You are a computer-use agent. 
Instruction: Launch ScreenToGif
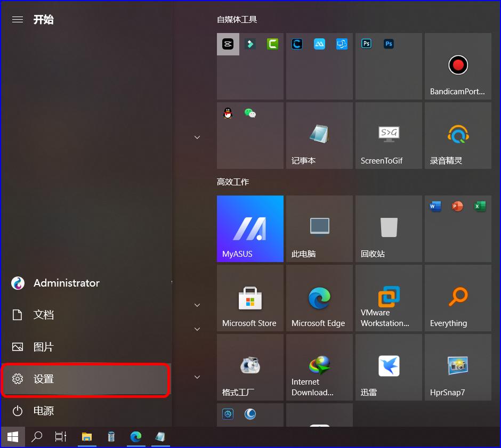point(388,135)
